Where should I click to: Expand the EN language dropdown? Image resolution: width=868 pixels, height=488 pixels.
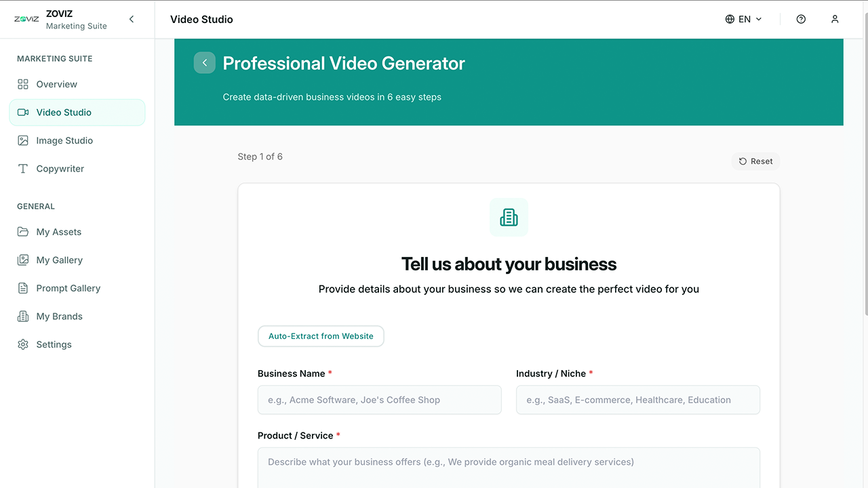(x=744, y=19)
